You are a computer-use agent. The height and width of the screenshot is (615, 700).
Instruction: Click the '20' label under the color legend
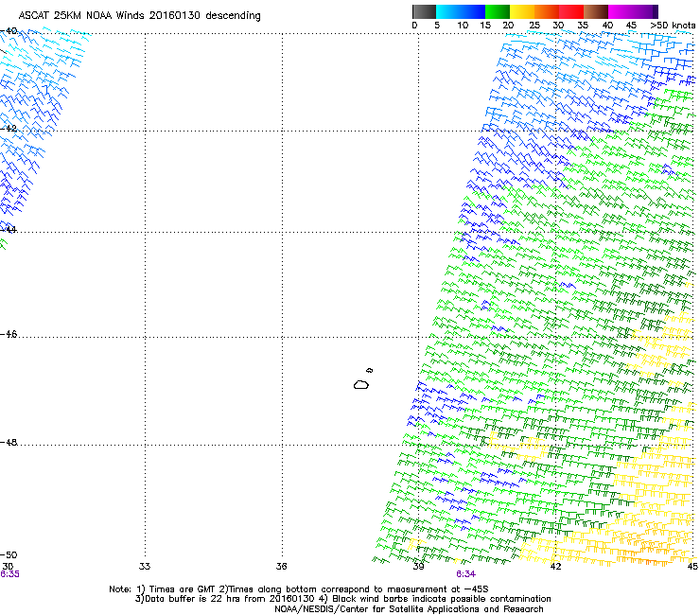point(508,26)
